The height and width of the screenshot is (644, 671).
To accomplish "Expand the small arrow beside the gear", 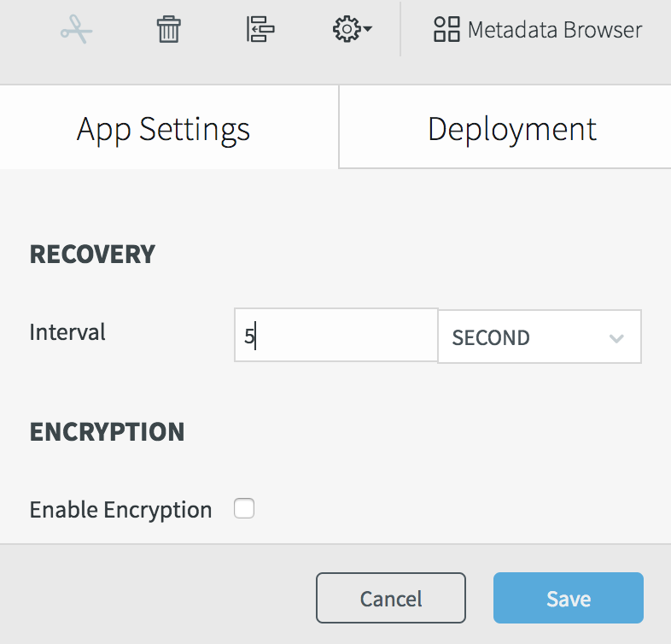I will tap(367, 31).
